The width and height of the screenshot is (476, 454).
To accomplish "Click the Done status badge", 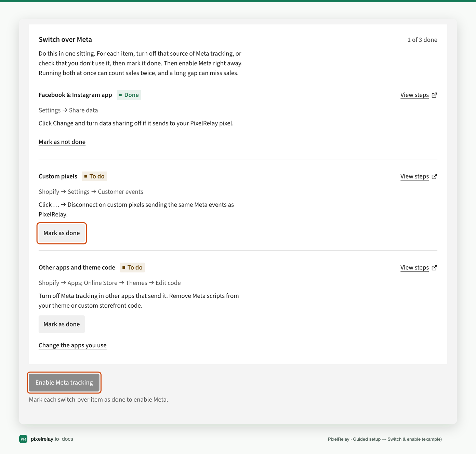I will 129,95.
